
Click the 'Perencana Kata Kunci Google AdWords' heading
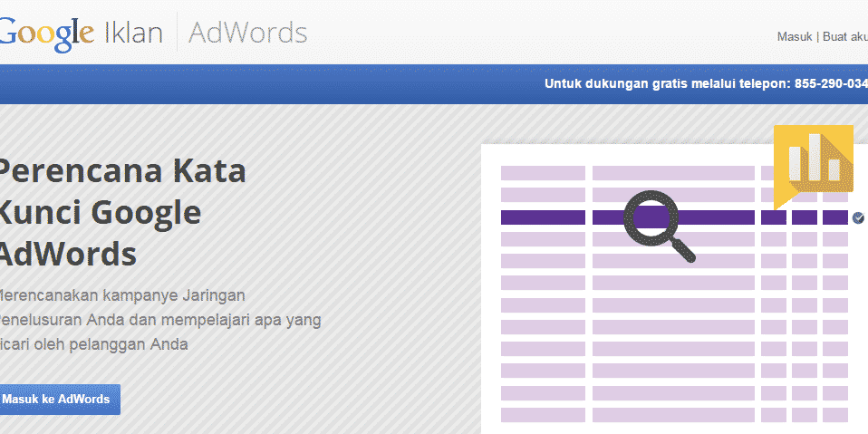click(x=121, y=213)
